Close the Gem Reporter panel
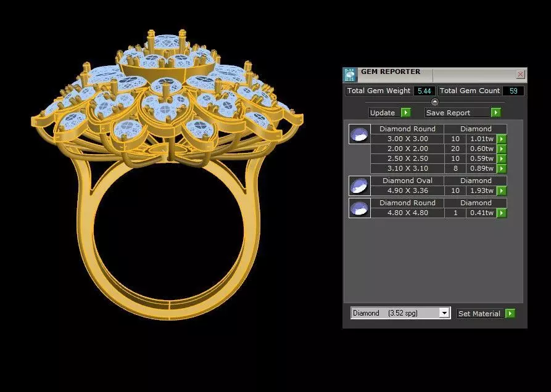This screenshot has width=551, height=392. click(520, 75)
